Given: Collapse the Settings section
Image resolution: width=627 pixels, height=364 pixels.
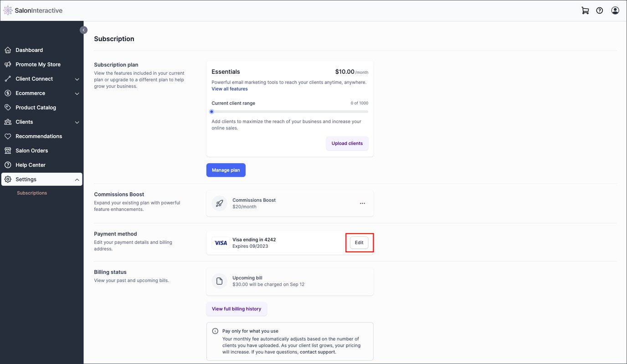Looking at the screenshot, I should point(77,179).
